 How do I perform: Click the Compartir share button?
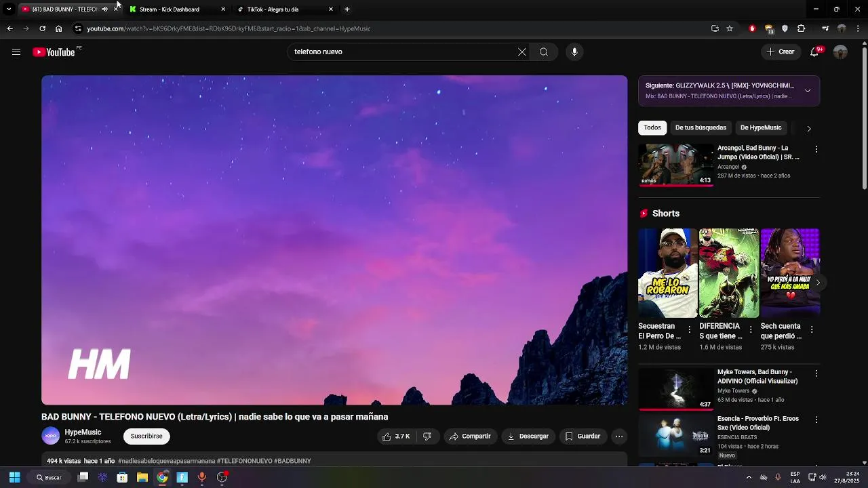coord(470,436)
